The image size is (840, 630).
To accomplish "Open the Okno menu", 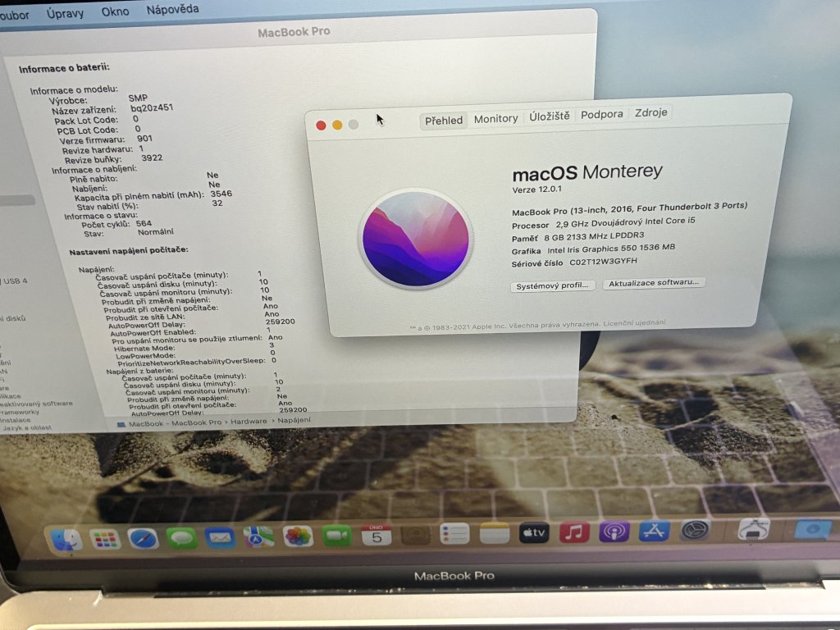I will [x=115, y=11].
